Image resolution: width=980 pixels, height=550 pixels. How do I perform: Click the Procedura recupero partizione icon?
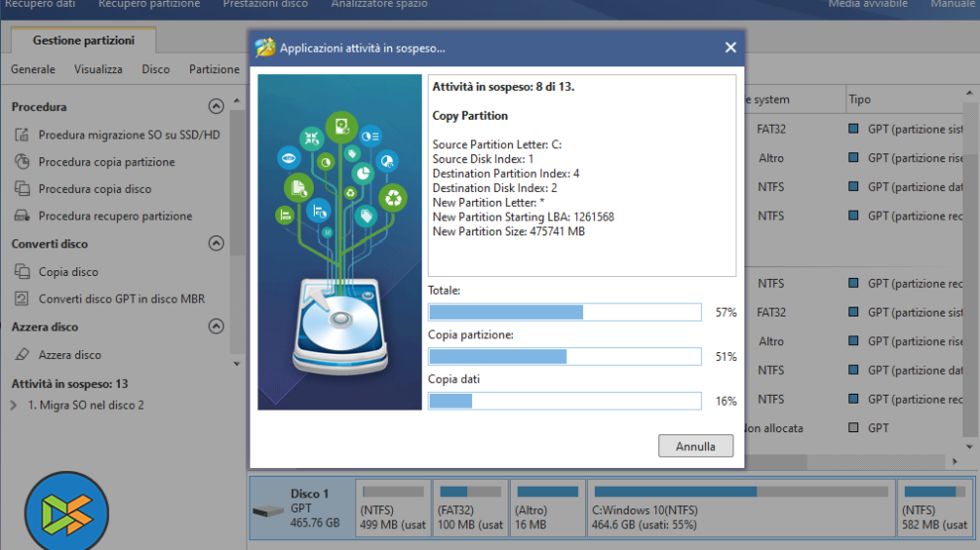(x=22, y=216)
